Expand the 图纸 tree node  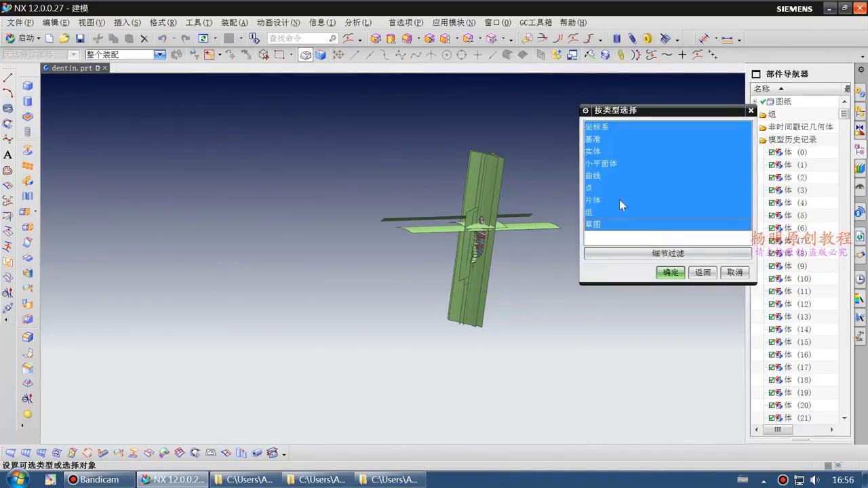click(x=755, y=102)
